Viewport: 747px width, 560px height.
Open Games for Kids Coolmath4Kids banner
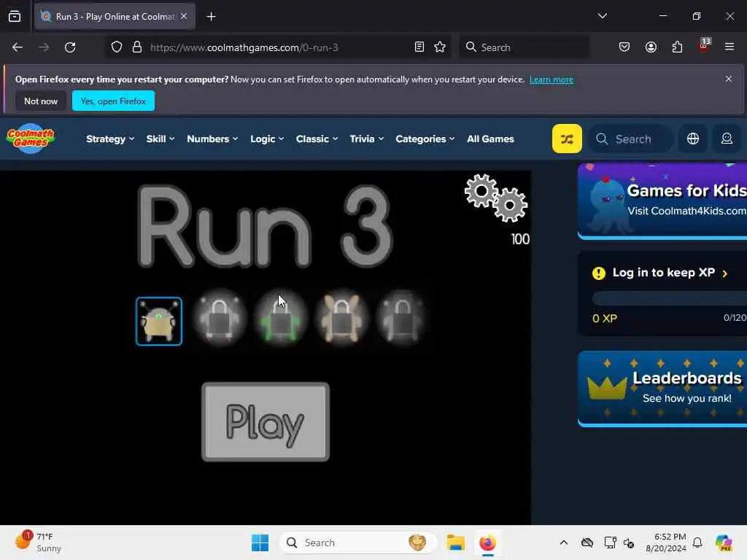[662, 201]
